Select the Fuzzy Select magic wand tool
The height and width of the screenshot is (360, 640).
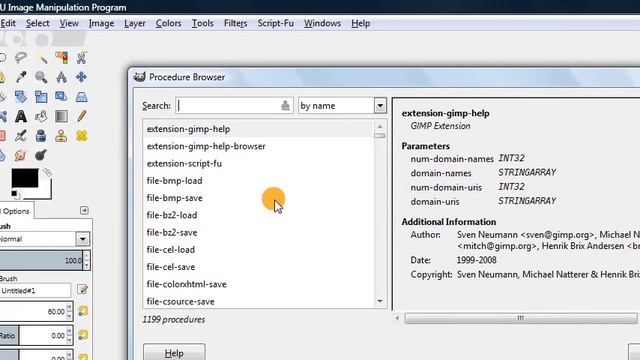tap(41, 58)
